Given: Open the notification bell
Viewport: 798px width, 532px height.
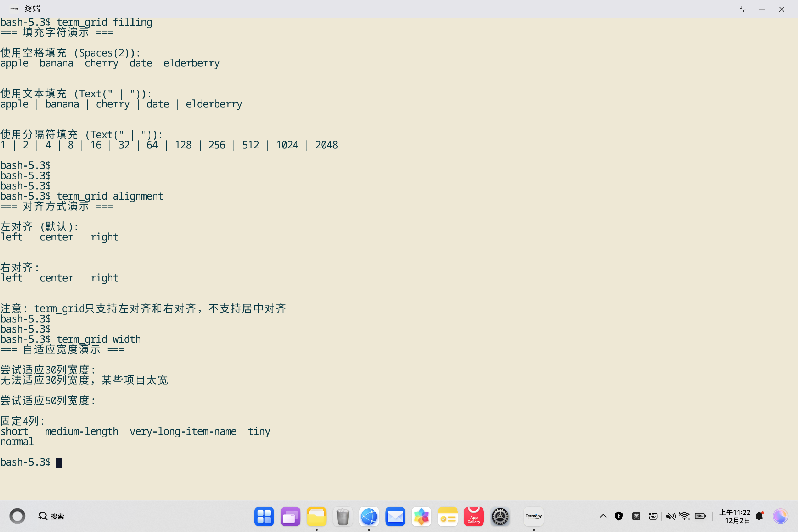Looking at the screenshot, I should coord(759,516).
